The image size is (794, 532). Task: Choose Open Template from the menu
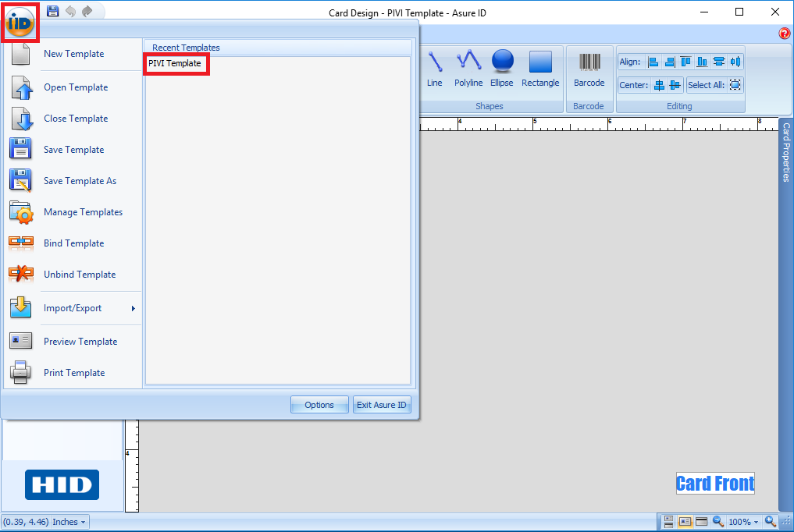74,87
